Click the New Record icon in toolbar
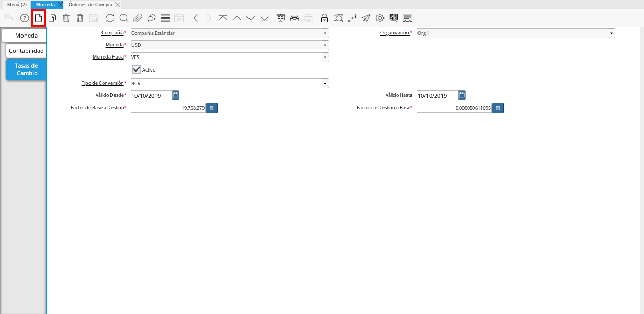Viewport: 644px width, 314px height. click(39, 18)
